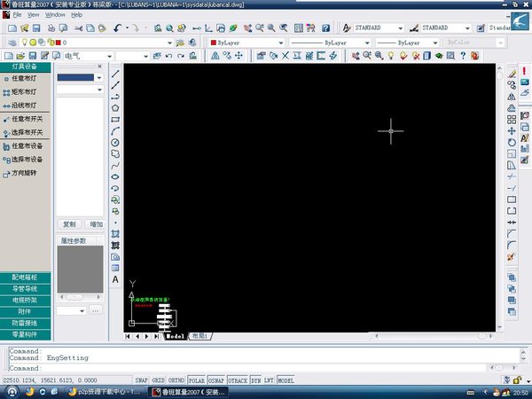Open the STANDARD text style dropdown

point(402,28)
